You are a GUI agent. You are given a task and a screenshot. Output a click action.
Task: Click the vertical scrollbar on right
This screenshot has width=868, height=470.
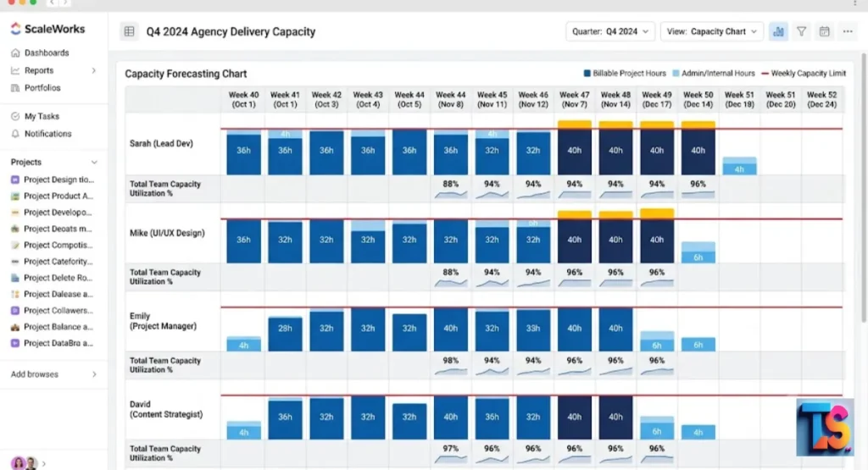(x=864, y=188)
